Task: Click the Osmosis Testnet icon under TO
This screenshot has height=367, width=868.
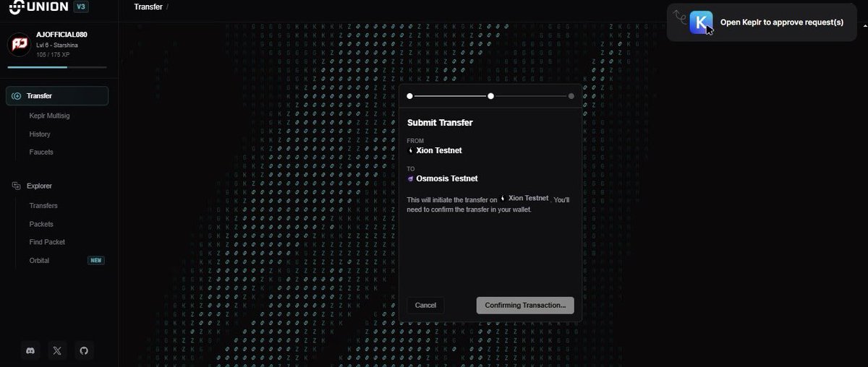Action: (410, 179)
